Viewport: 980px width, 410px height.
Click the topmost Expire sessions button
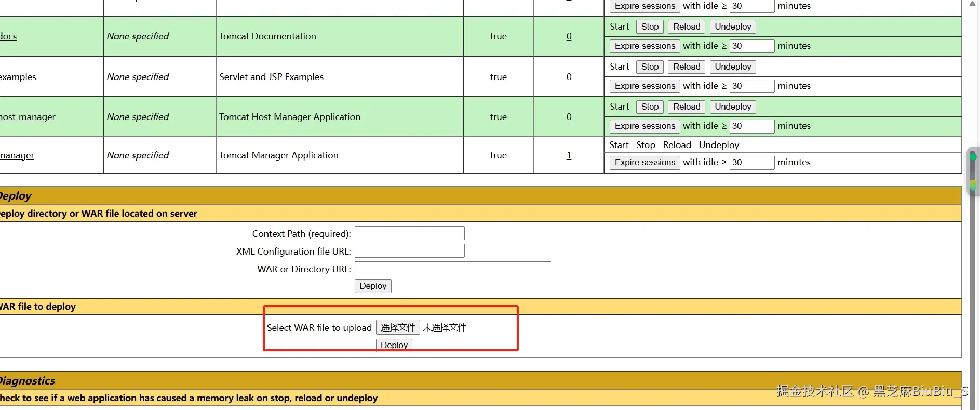[645, 6]
